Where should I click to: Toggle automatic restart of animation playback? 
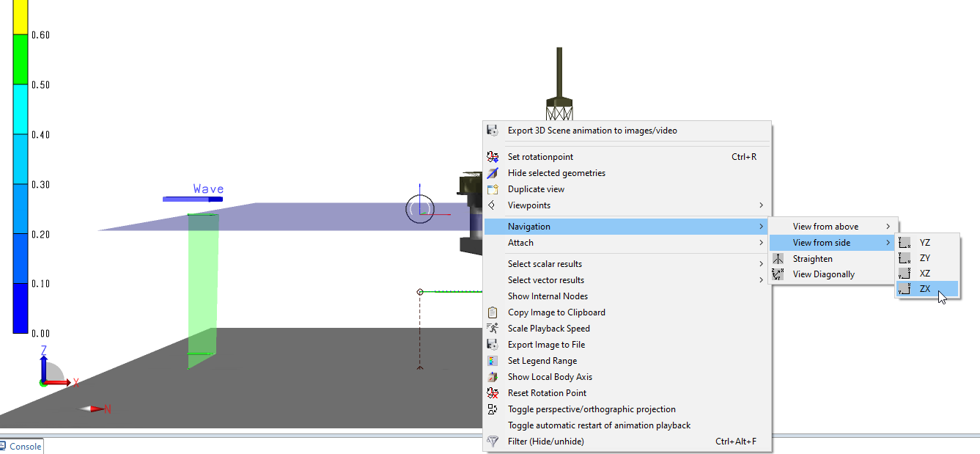tap(599, 425)
